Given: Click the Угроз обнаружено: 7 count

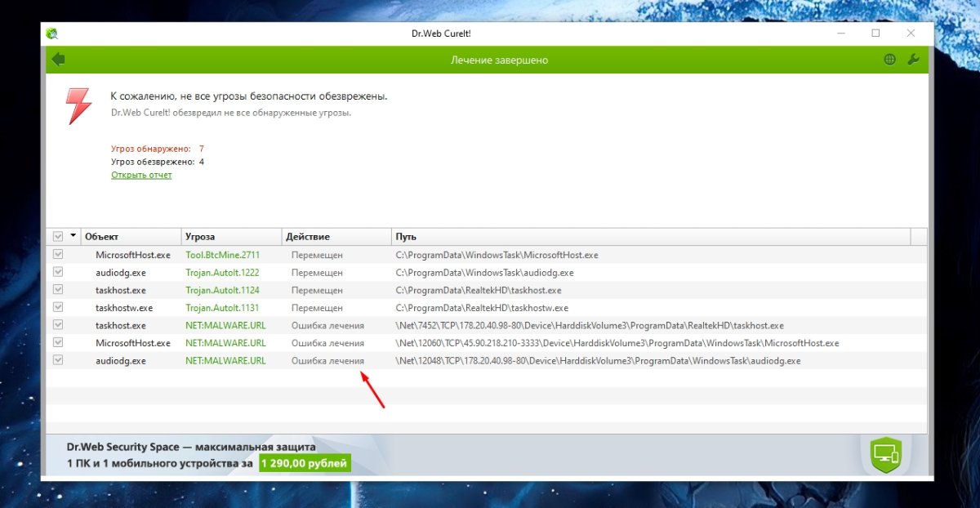Looking at the screenshot, I should 158,149.
